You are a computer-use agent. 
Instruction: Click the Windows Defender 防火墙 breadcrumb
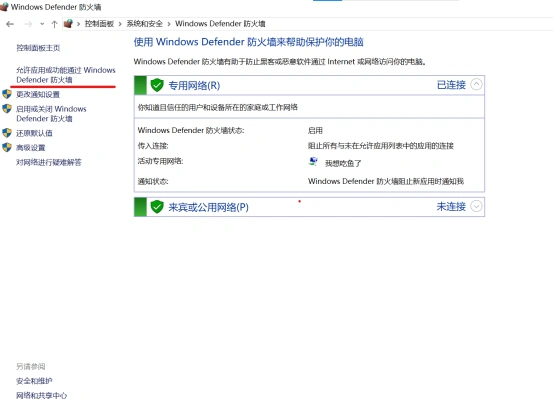220,24
